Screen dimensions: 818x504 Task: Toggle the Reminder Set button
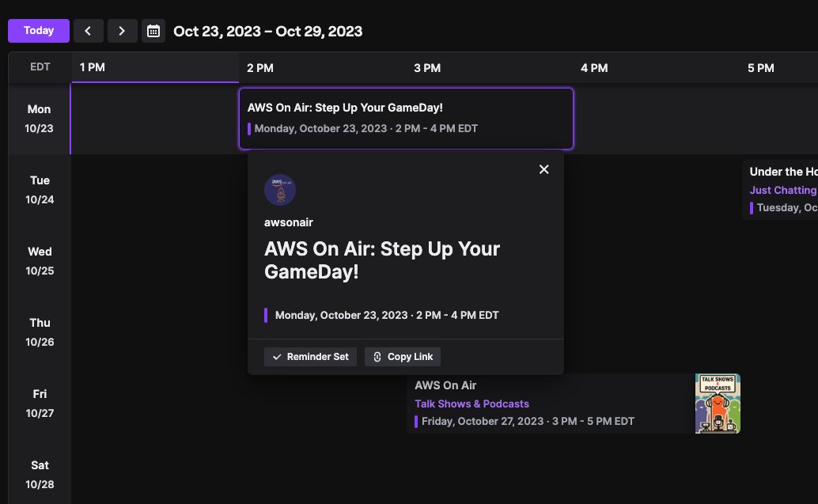[x=310, y=357]
